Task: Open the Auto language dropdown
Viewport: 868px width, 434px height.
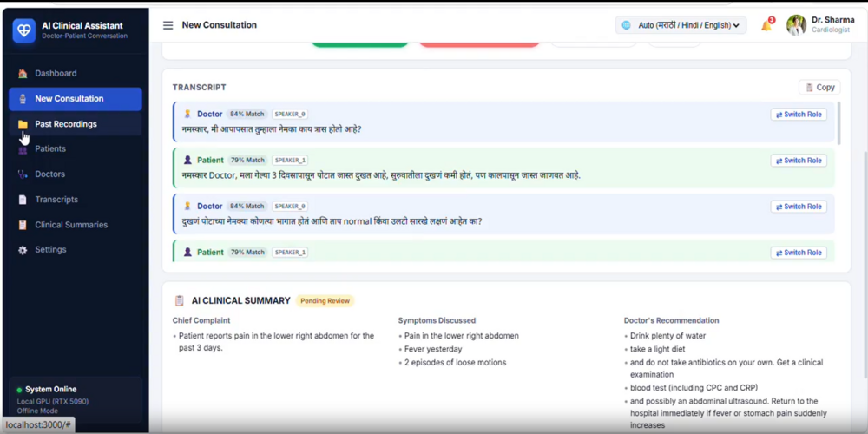Action: pyautogui.click(x=681, y=25)
